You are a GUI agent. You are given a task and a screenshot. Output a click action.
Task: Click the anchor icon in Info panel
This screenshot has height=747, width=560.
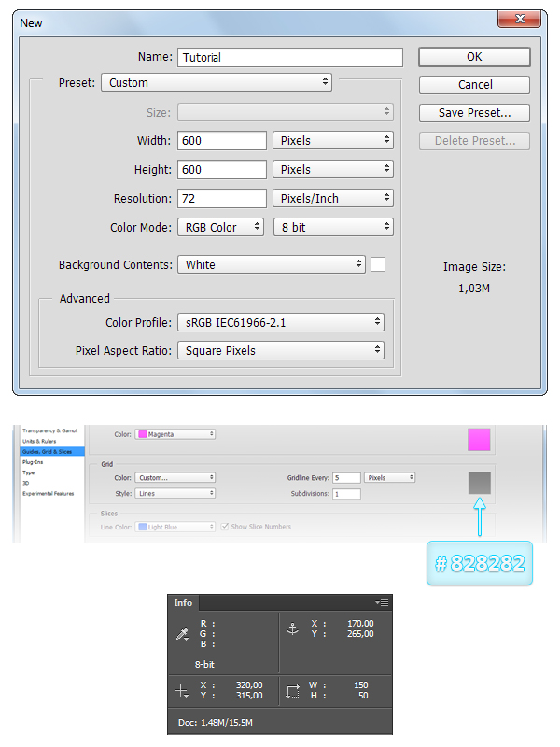pyautogui.click(x=291, y=629)
